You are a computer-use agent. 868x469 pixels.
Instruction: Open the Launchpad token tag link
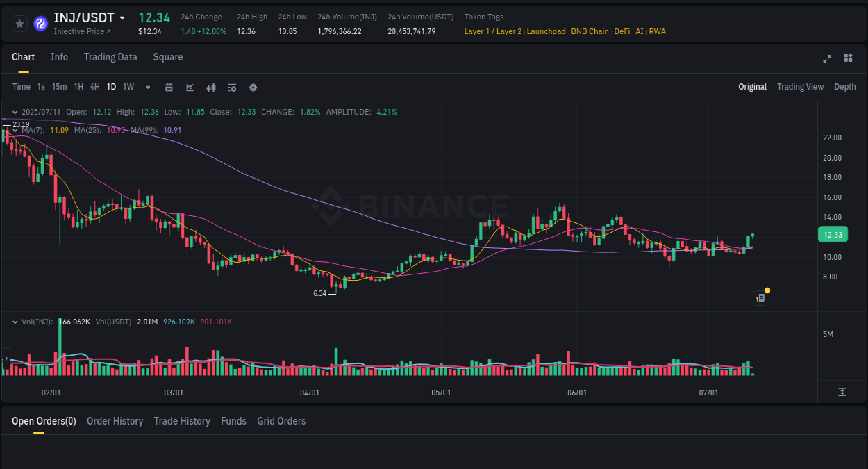click(x=546, y=31)
